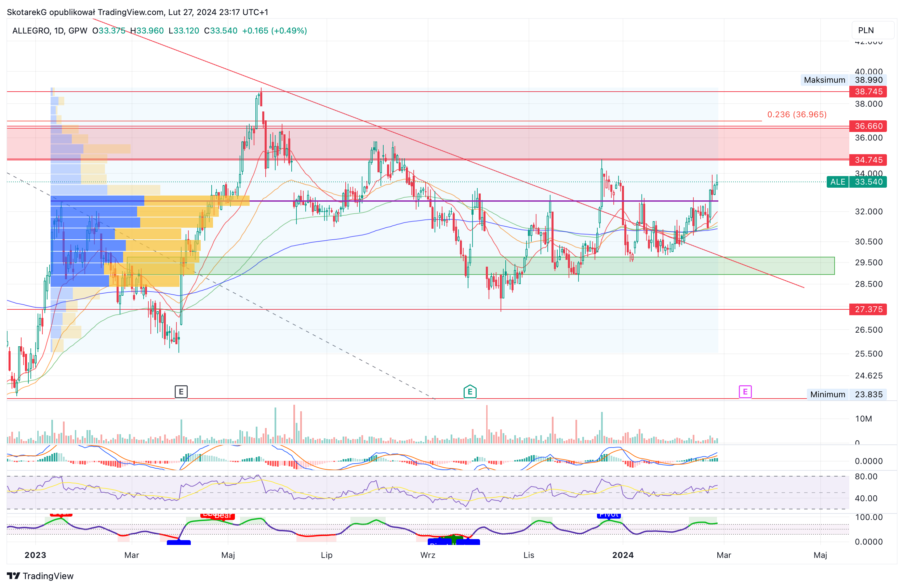Click the 10M volume axis label
The height and width of the screenshot is (588, 904).
point(863,418)
